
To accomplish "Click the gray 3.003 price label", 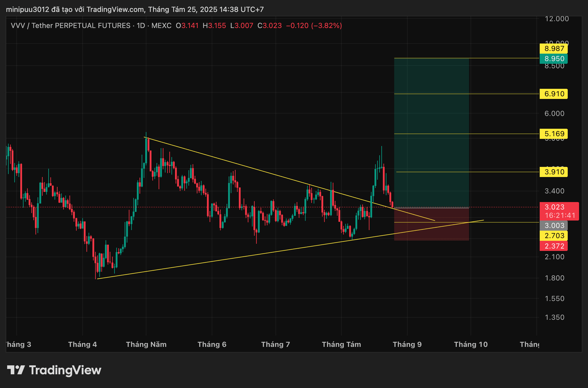I will point(554,226).
